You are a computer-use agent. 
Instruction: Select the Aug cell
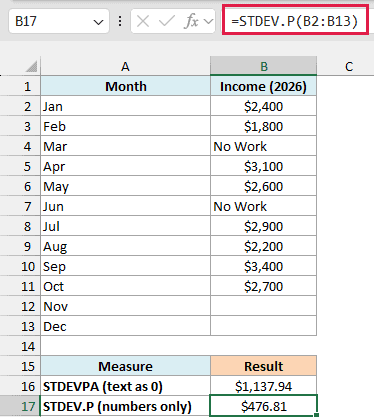pos(125,246)
